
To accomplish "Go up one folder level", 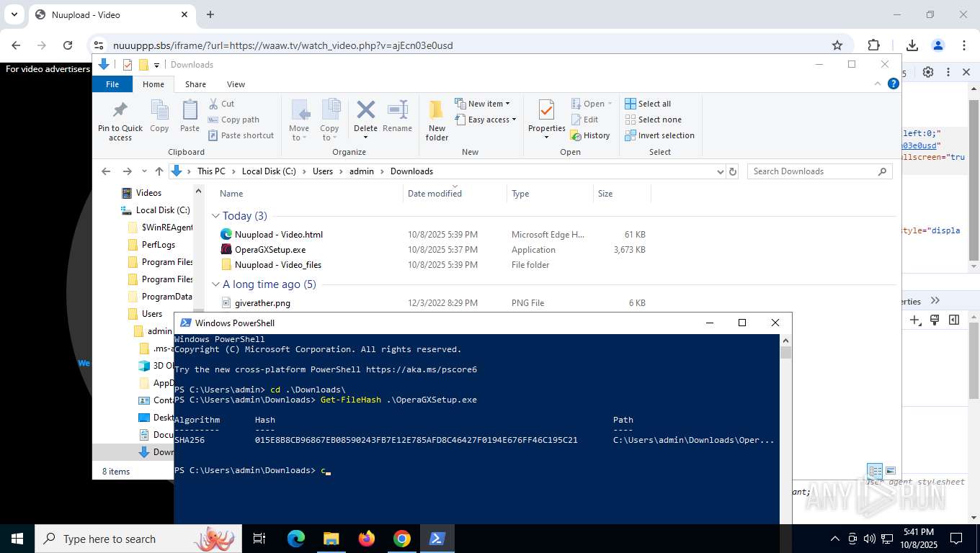I will tap(159, 171).
